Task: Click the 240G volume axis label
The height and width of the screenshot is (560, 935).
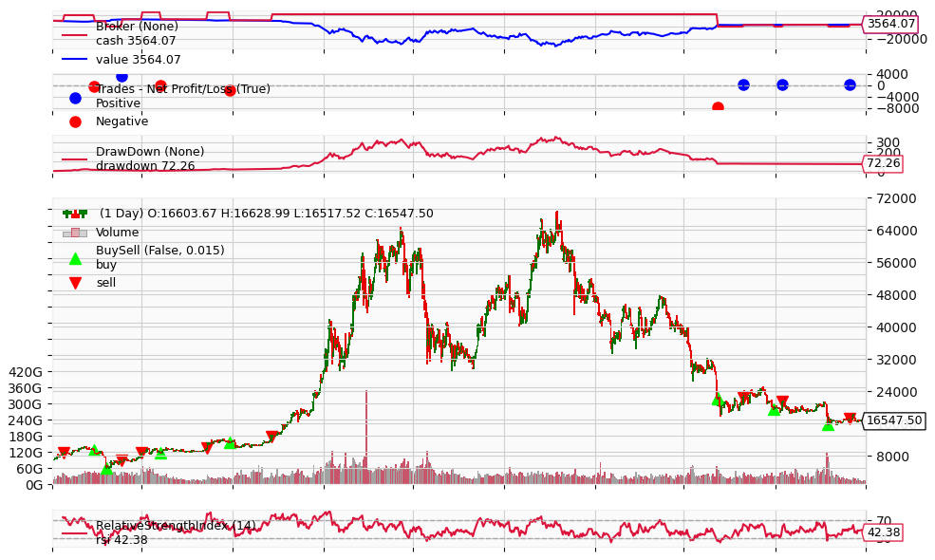Action: coord(26,420)
